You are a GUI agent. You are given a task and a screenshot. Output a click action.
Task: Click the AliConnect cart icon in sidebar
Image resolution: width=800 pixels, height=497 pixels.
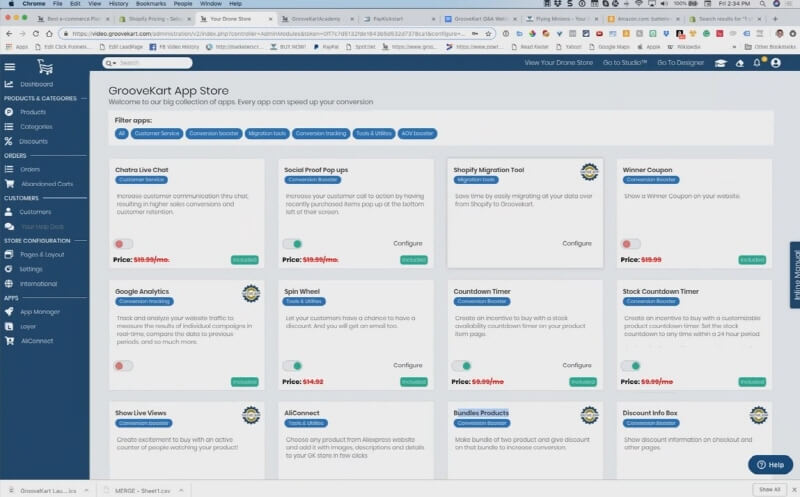(9, 341)
